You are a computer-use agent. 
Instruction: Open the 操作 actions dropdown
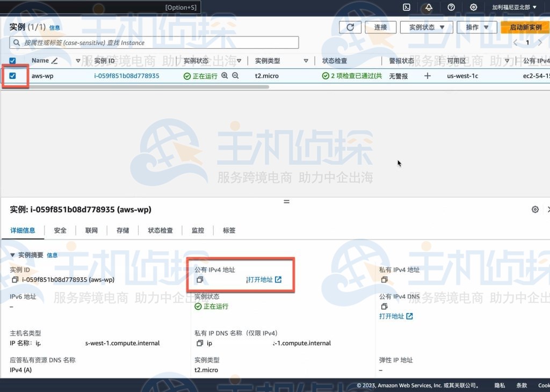(477, 27)
